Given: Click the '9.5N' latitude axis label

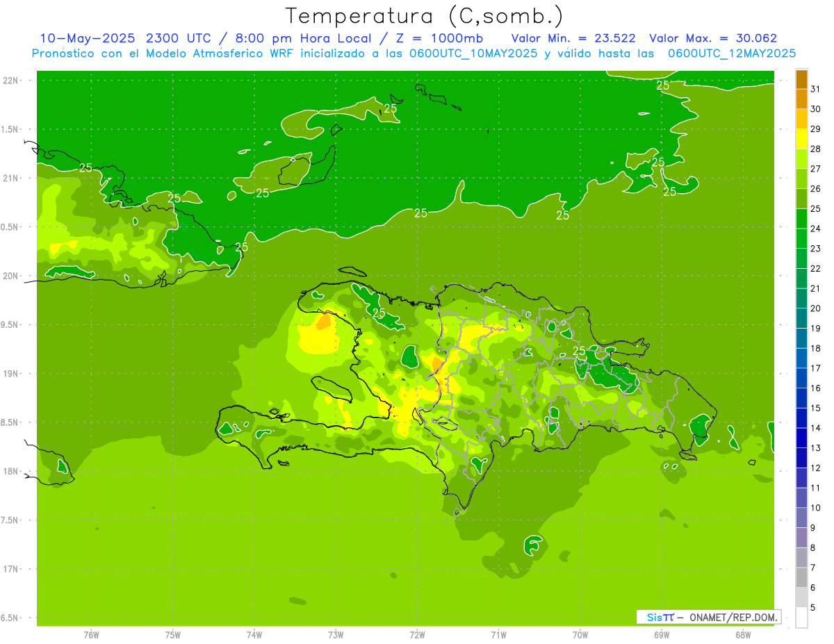Looking at the screenshot, I should click(x=10, y=325).
